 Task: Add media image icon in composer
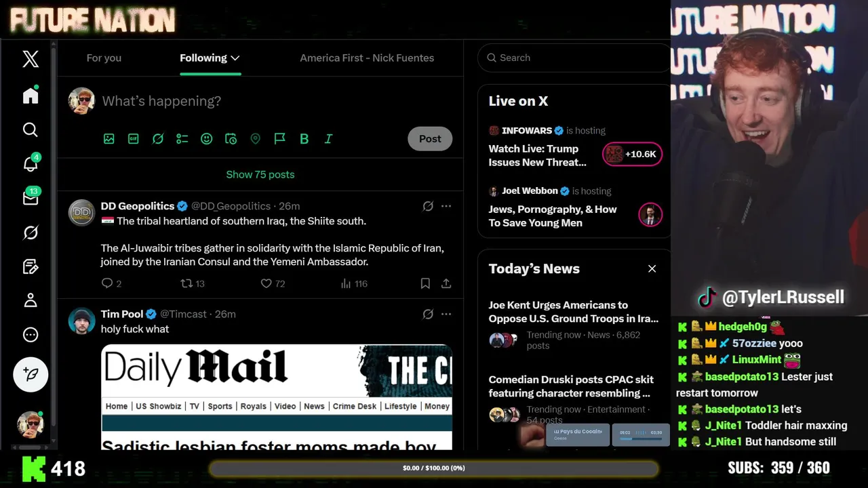pos(109,138)
